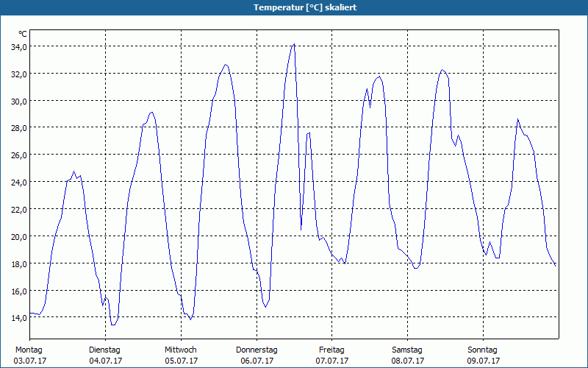This screenshot has height=368, width=588.
Task: Select the 'Freitag' day label
Action: pos(332,350)
